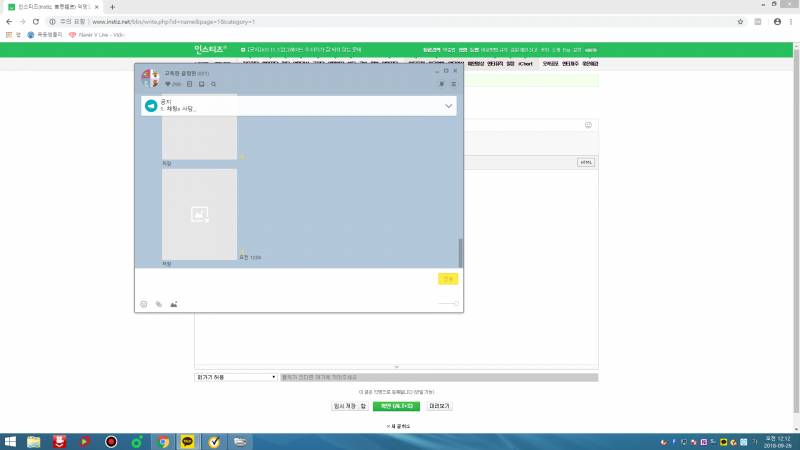The width and height of the screenshot is (800, 450).
Task: Click the send photo icon in chat
Action: 173,303
